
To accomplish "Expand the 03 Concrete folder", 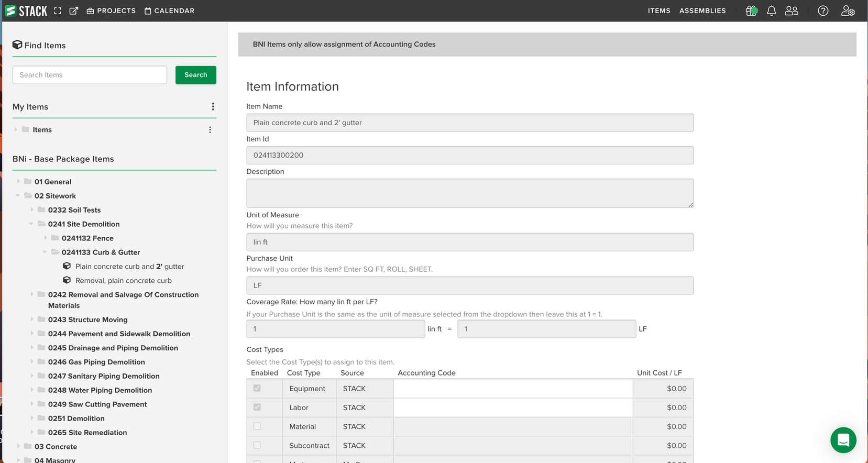I will pyautogui.click(x=18, y=446).
